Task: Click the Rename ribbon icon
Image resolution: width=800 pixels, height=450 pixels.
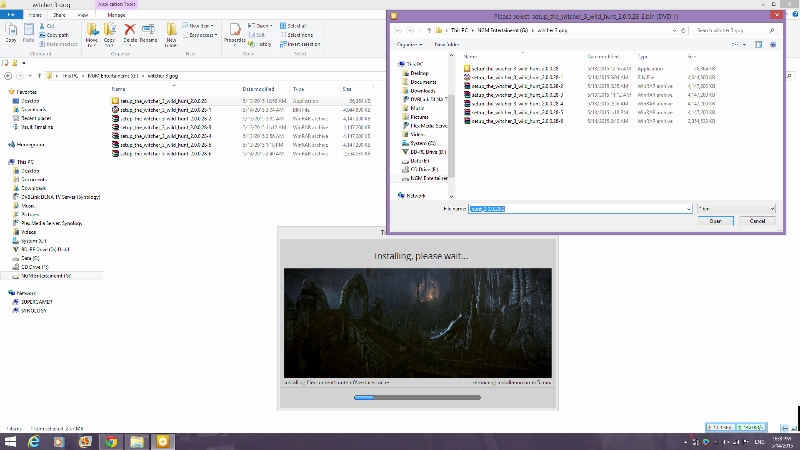Action: point(148,33)
